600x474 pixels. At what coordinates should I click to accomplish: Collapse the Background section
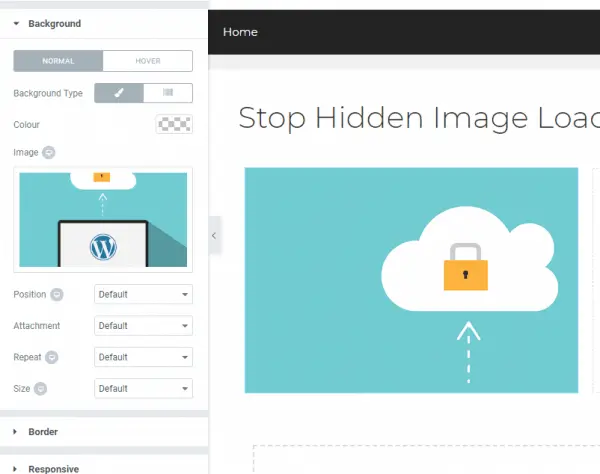click(x=103, y=24)
